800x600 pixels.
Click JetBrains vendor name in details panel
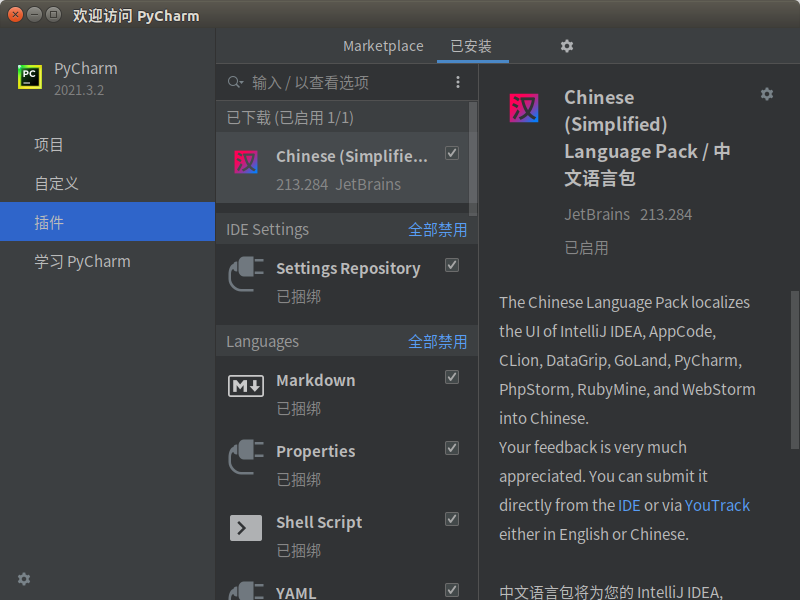(597, 214)
